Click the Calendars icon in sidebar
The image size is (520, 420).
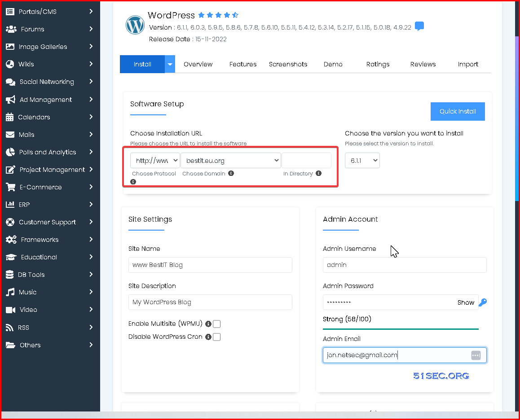point(10,117)
